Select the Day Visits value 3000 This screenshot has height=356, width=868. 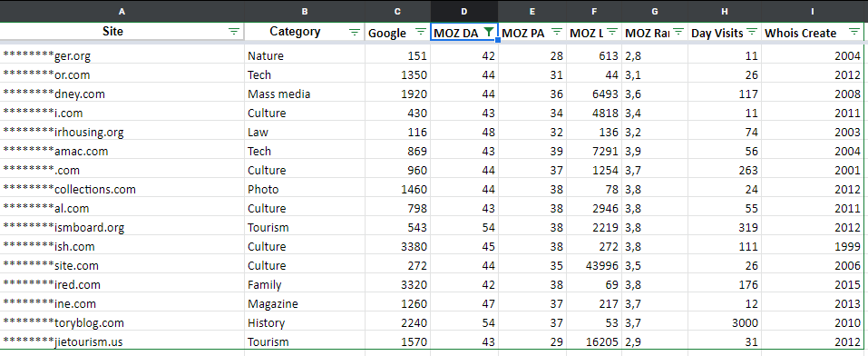coord(725,322)
